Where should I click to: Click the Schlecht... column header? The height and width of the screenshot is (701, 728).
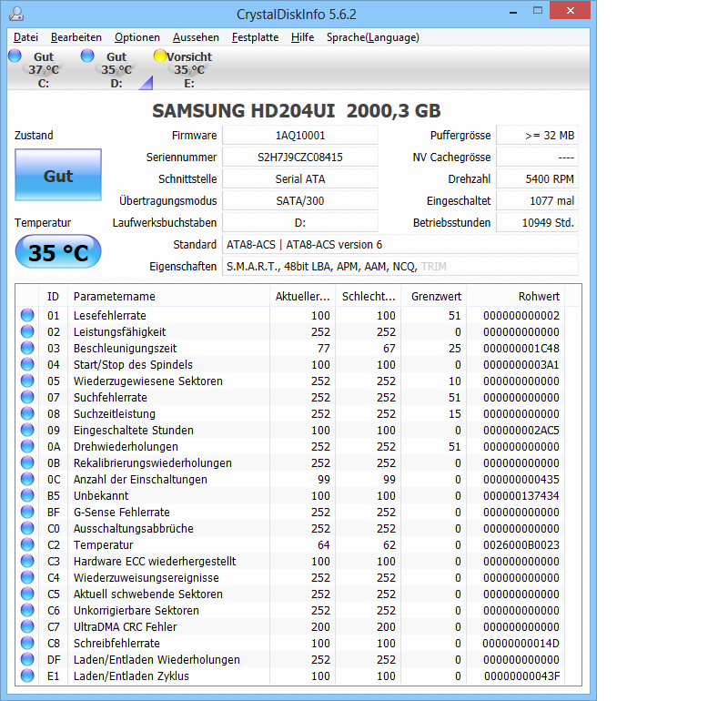tap(369, 296)
